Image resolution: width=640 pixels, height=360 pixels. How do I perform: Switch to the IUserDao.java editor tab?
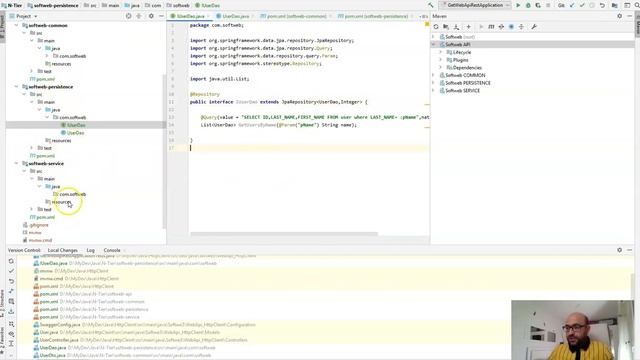pos(190,16)
